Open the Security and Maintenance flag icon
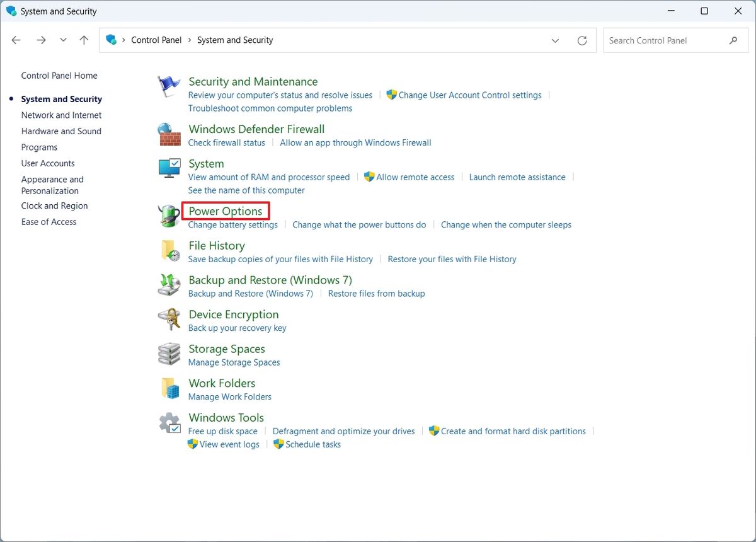This screenshot has width=756, height=542. click(x=169, y=86)
